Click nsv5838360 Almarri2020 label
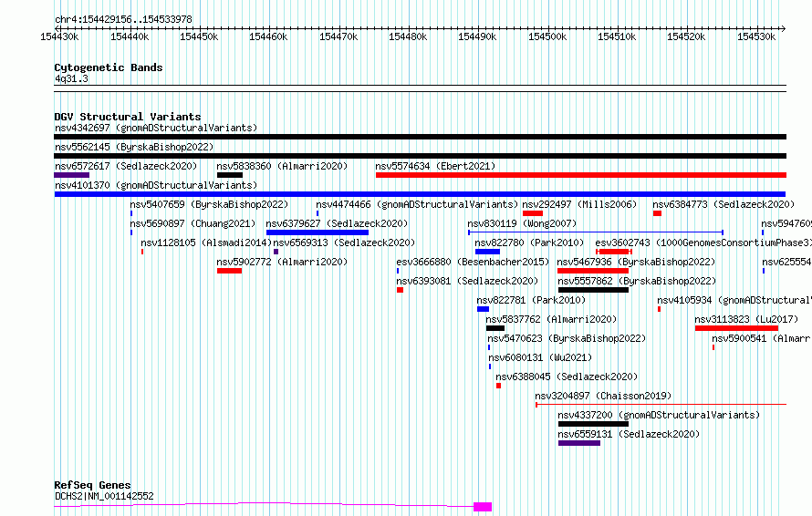This screenshot has height=516, width=812. (x=282, y=166)
